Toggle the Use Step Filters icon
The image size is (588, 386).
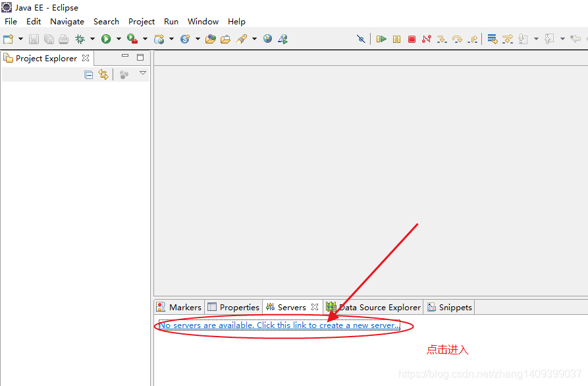click(508, 39)
